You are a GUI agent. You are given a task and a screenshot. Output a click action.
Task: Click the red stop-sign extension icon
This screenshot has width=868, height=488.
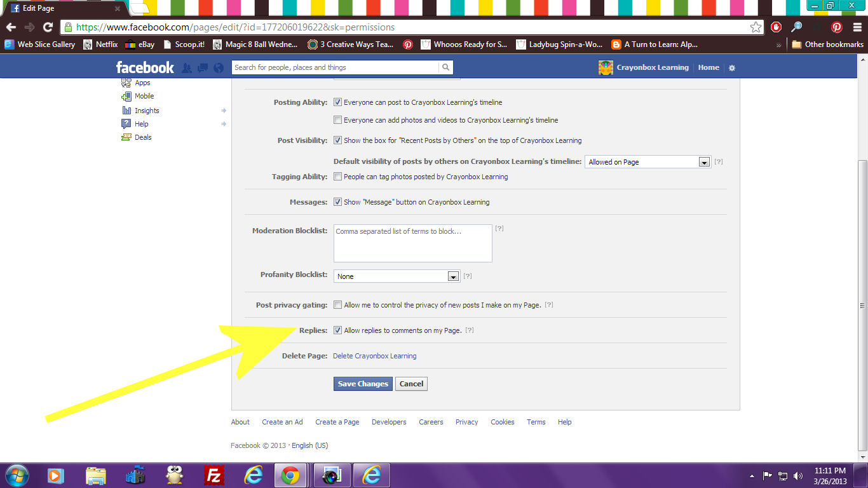(x=776, y=27)
